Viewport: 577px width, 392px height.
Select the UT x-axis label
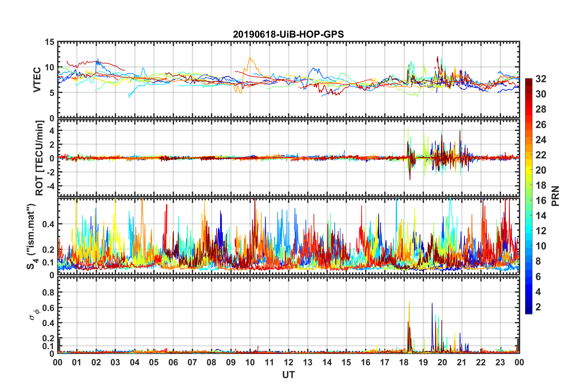click(288, 375)
